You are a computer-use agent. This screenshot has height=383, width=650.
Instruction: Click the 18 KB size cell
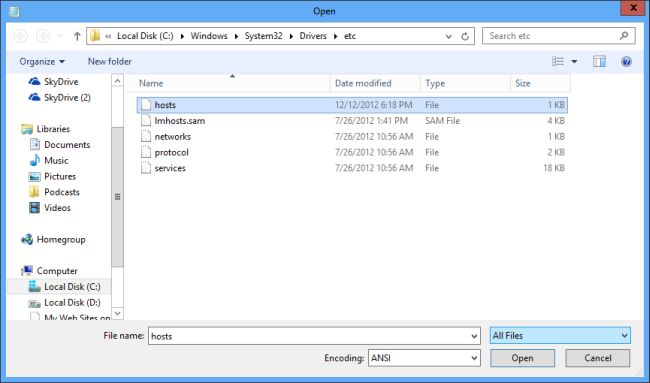554,168
